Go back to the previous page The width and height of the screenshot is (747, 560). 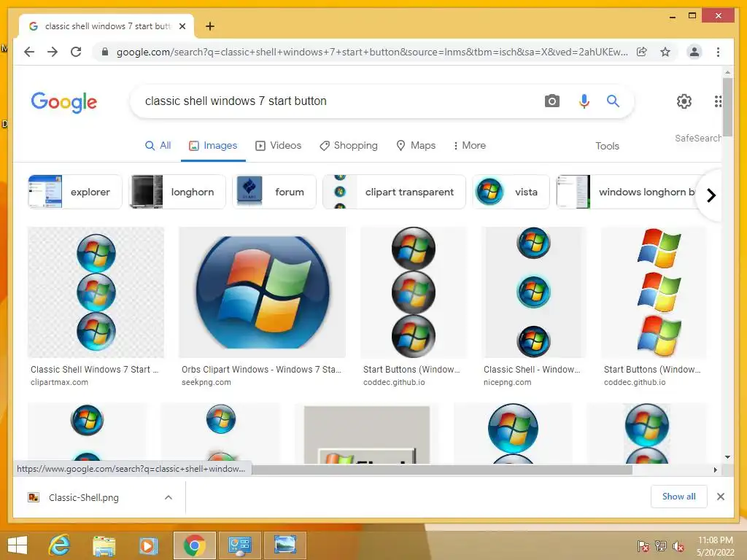pos(29,52)
